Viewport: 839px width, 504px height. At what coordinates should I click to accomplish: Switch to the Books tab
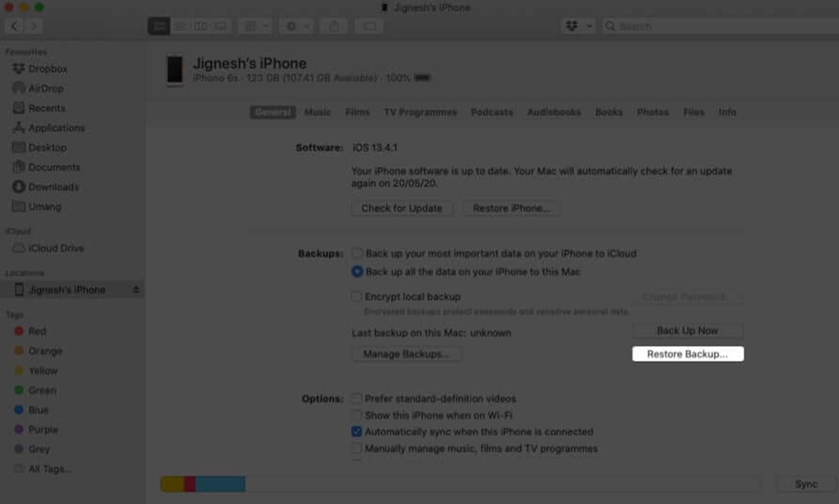click(608, 112)
